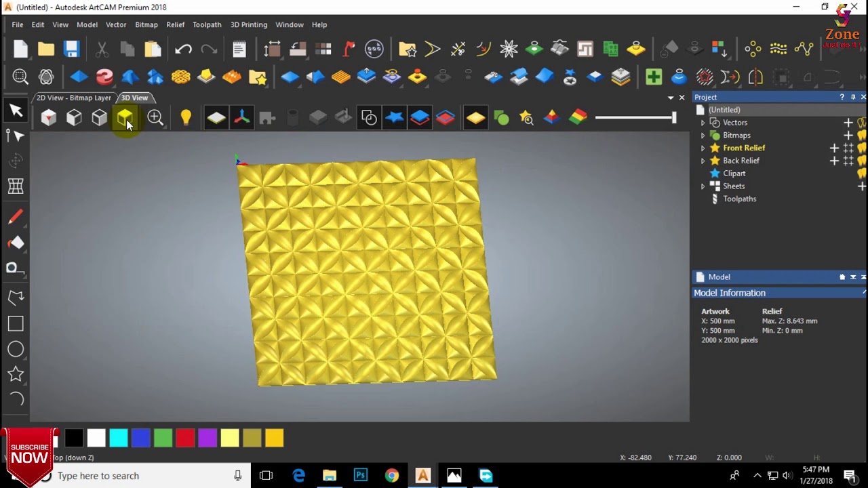Viewport: 868px width, 488px height.
Task: Save the model with the floppy disk icon
Action: point(71,49)
